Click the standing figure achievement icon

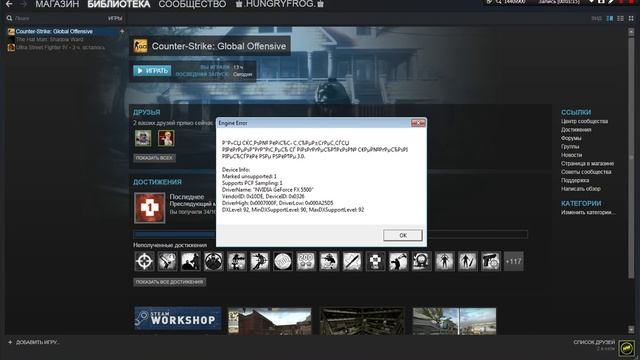pos(444,261)
